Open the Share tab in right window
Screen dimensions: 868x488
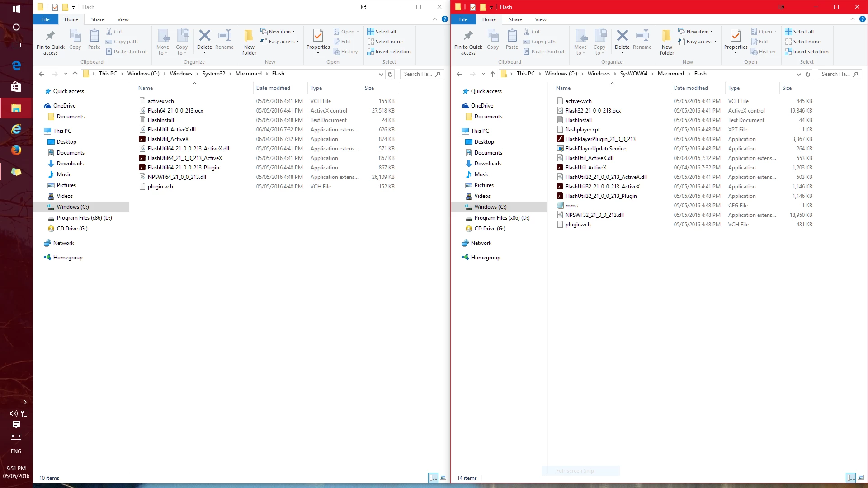[x=515, y=19]
